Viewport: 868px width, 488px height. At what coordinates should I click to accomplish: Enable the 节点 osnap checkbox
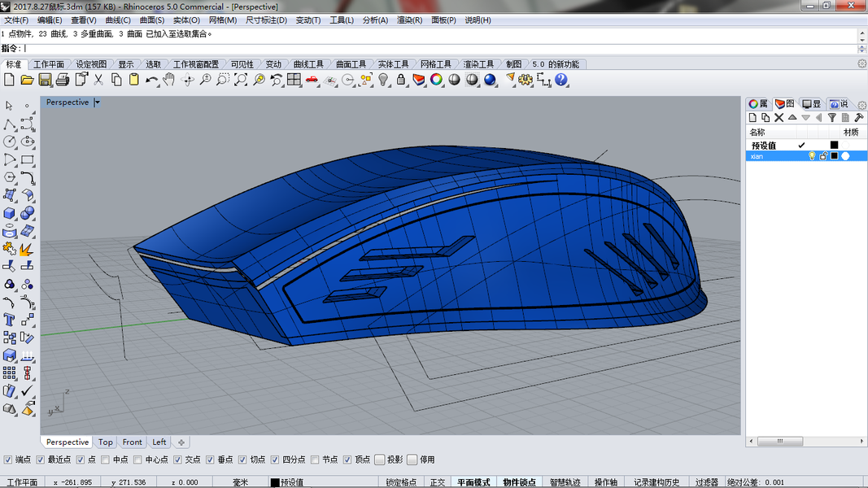(x=315, y=460)
